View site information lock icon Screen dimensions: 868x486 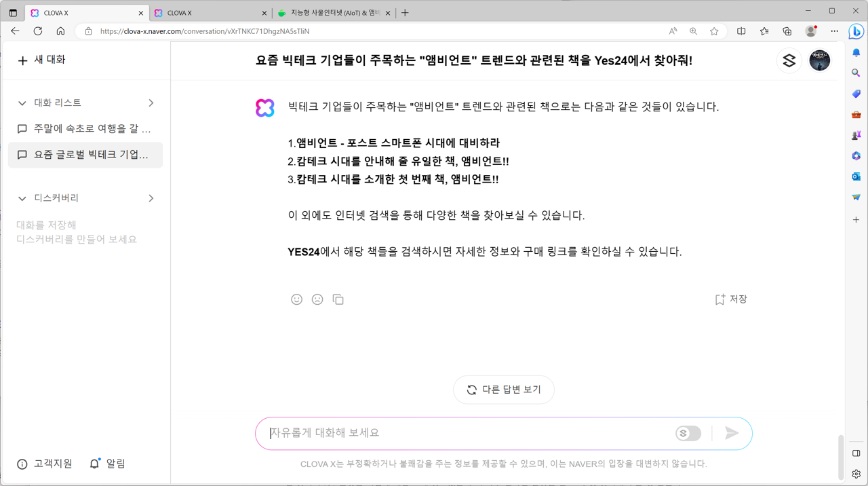[88, 31]
